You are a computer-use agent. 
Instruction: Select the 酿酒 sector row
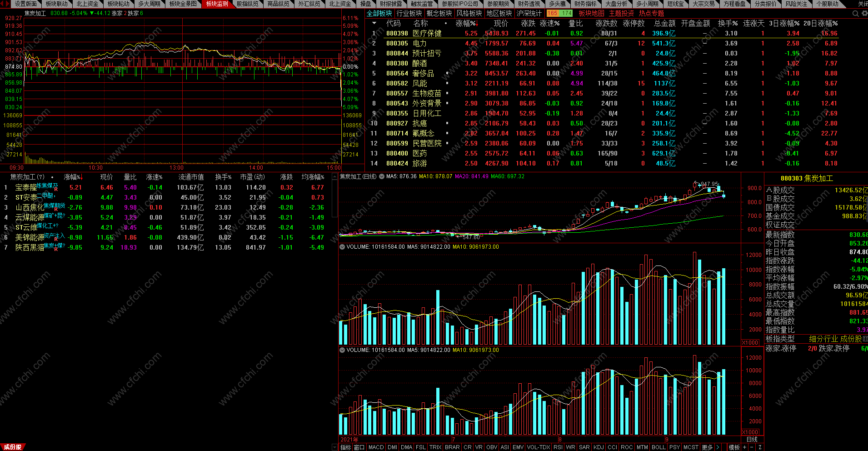tap(602, 63)
